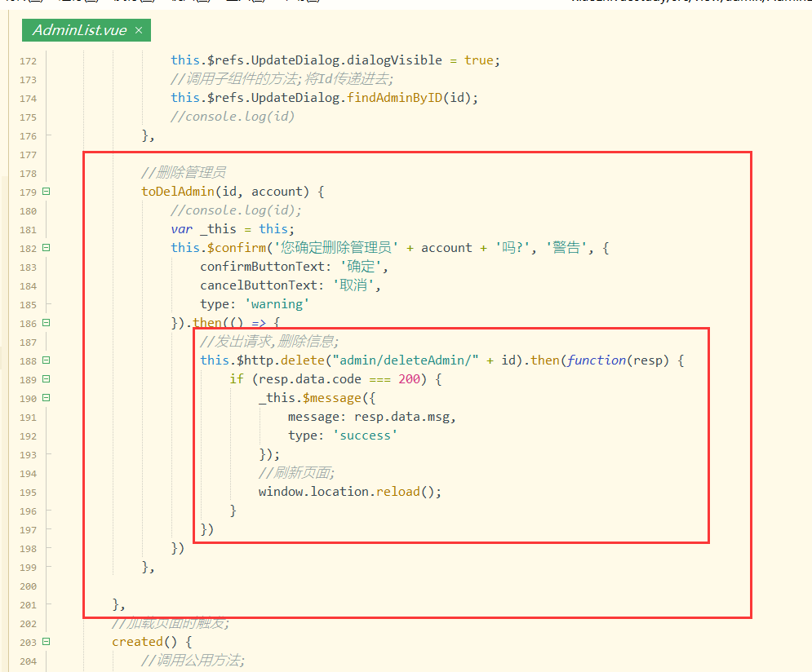Click line number 174 in the gutter

pos(28,99)
